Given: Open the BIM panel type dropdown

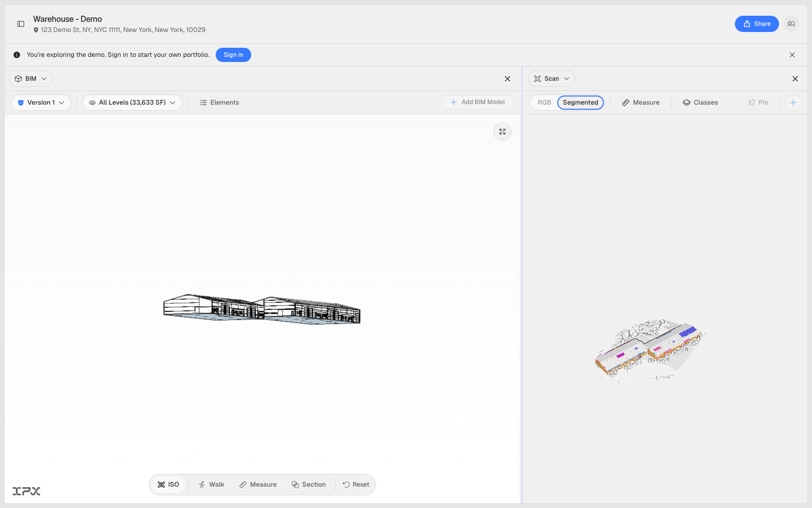Looking at the screenshot, I should (31, 79).
